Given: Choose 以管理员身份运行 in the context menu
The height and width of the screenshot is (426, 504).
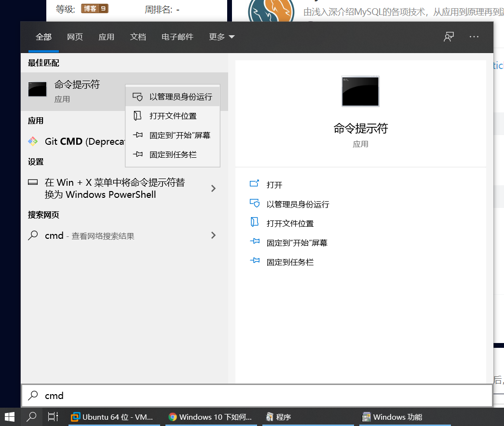Looking at the screenshot, I should point(173,97).
